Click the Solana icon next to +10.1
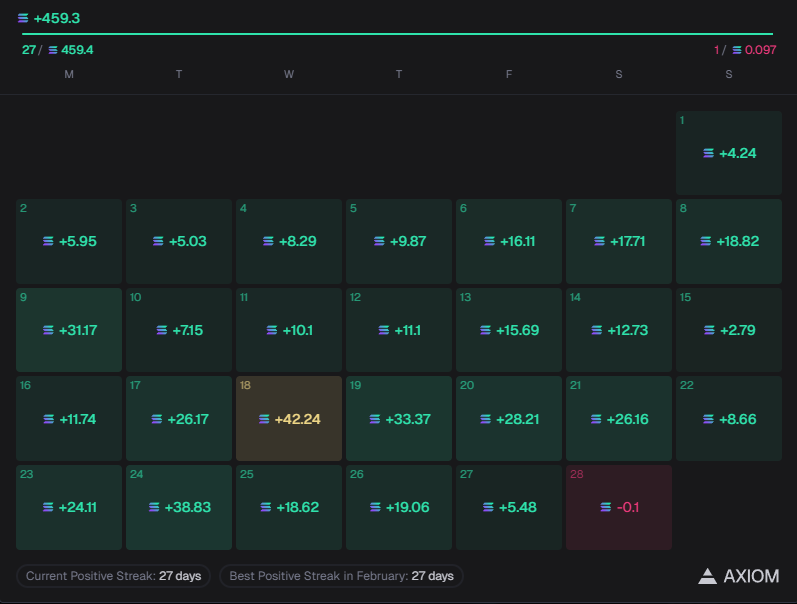 tap(271, 330)
